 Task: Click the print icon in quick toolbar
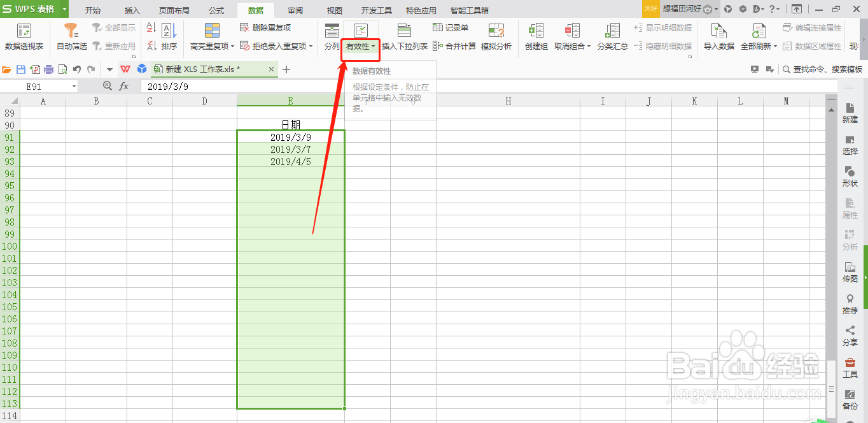click(x=49, y=69)
